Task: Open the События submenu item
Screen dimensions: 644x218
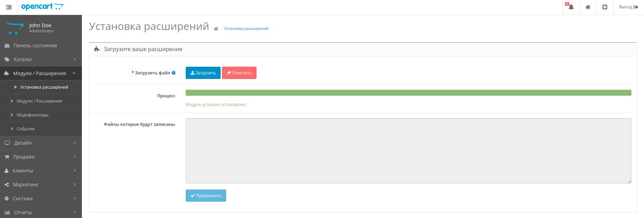Action: pos(25,129)
